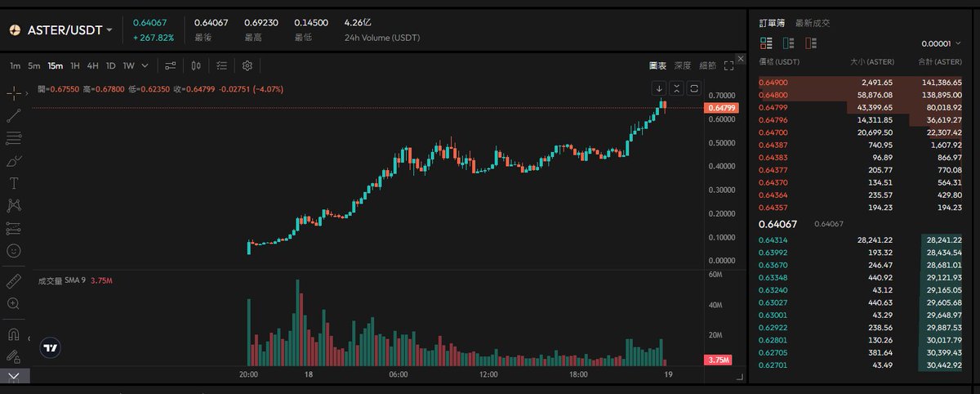Screen dimensions: 980x394
Task: Switch to the 最新成交 tab
Action: pyautogui.click(x=812, y=23)
